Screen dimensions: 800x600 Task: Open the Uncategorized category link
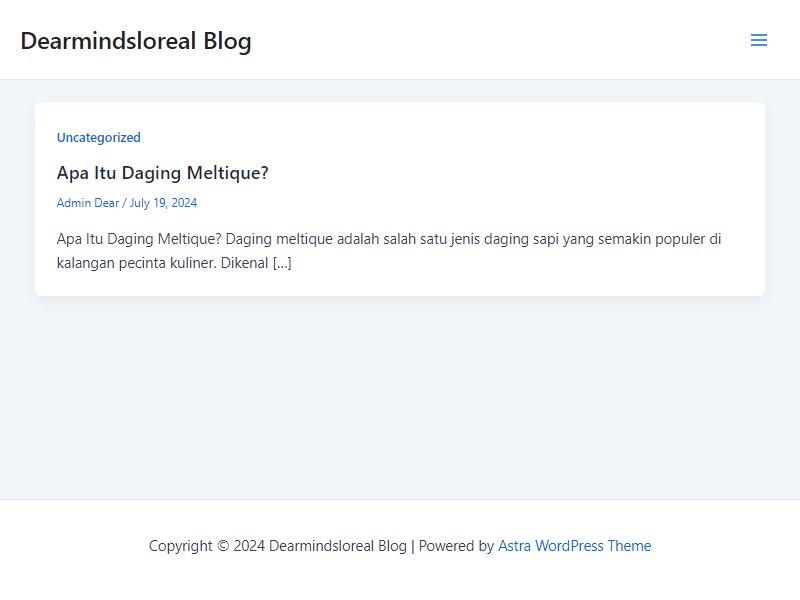(x=98, y=137)
